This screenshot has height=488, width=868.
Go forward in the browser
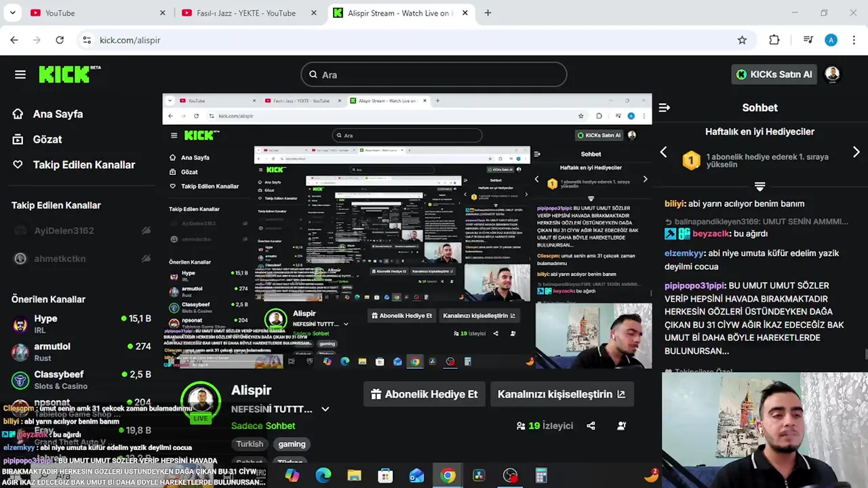[37, 40]
